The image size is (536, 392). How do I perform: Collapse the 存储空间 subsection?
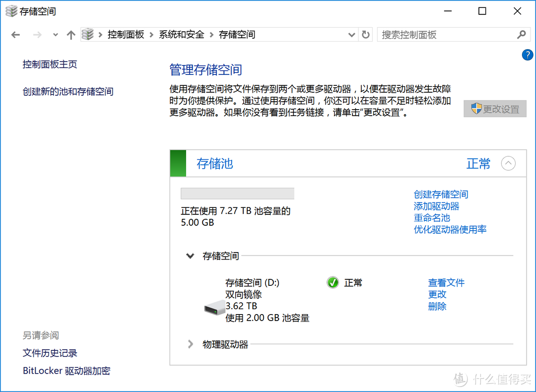(x=190, y=256)
